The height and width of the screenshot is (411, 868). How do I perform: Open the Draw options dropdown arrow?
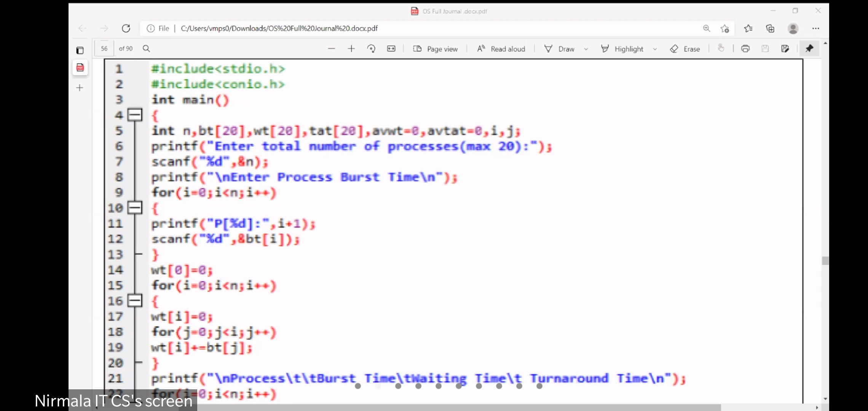pos(586,49)
